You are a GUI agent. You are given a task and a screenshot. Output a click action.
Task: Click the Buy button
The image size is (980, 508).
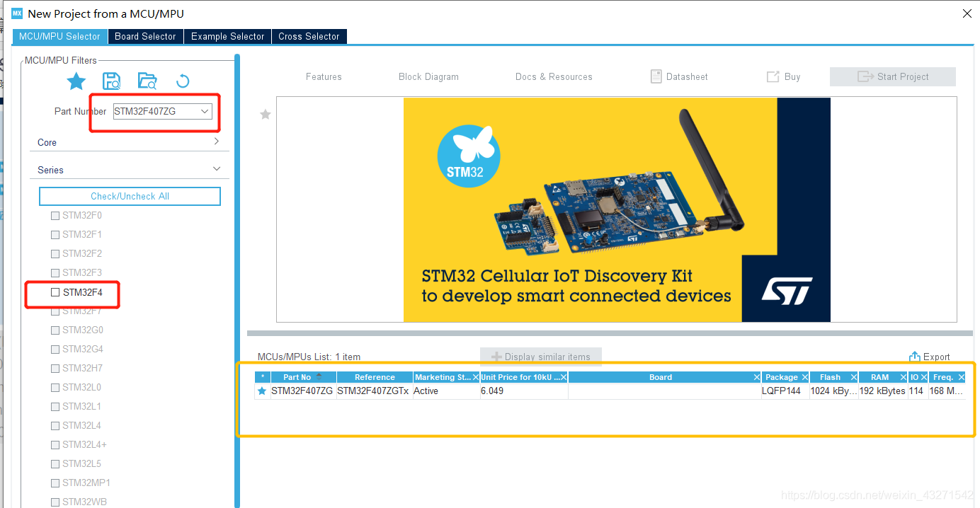coord(783,76)
